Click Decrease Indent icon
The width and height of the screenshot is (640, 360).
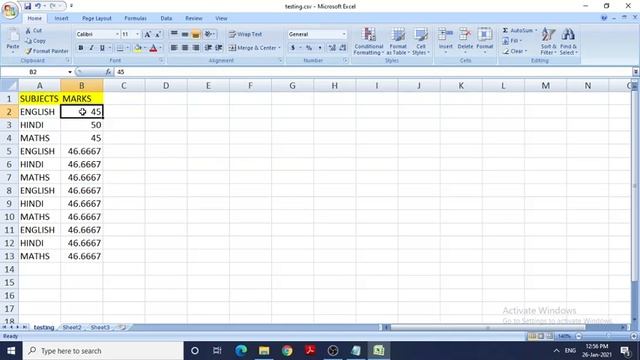pyautogui.click(x=208, y=48)
